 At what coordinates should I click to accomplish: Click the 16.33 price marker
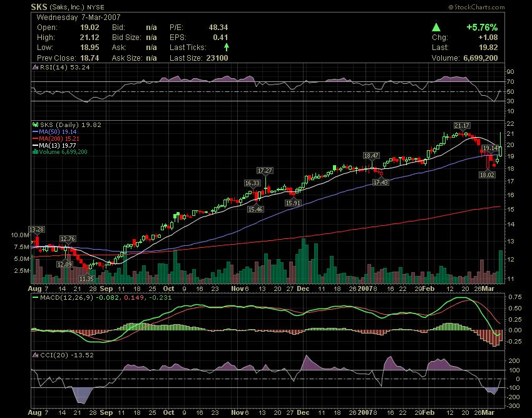point(252,183)
